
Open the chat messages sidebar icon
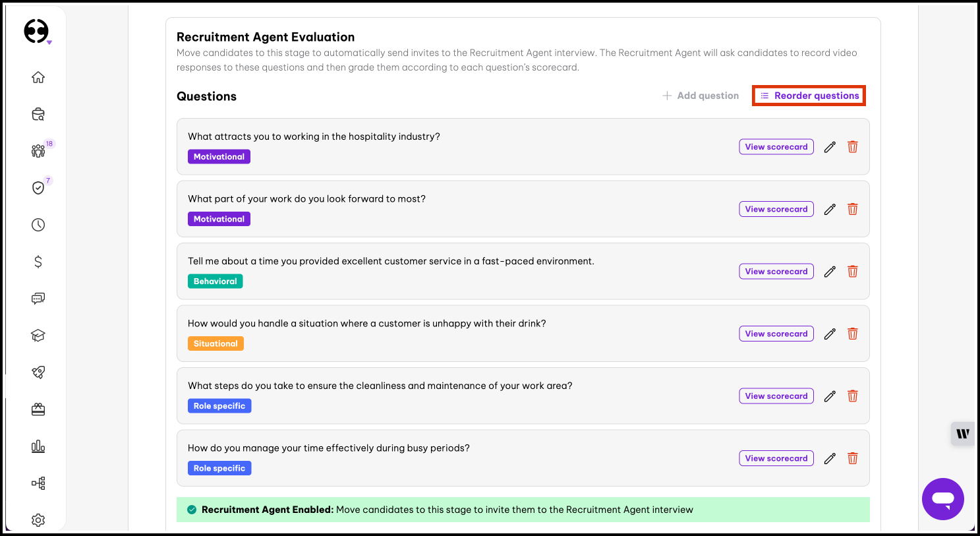click(38, 299)
